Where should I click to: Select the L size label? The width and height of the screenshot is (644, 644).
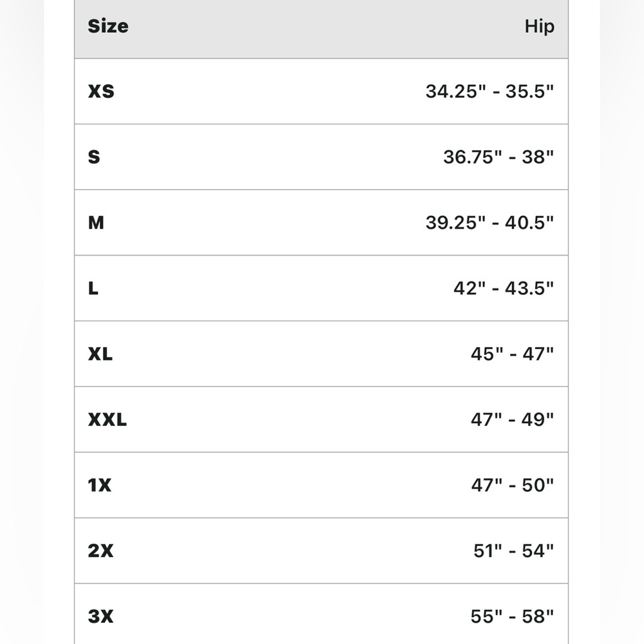[x=93, y=289]
